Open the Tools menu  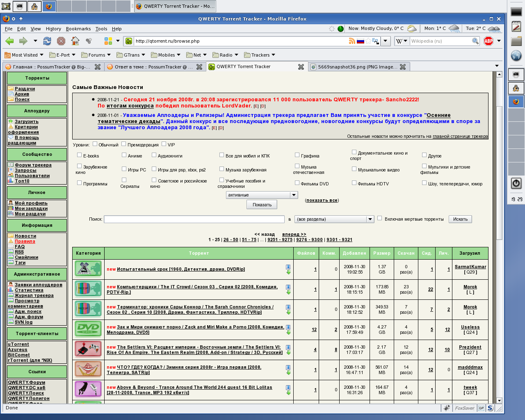point(101,29)
